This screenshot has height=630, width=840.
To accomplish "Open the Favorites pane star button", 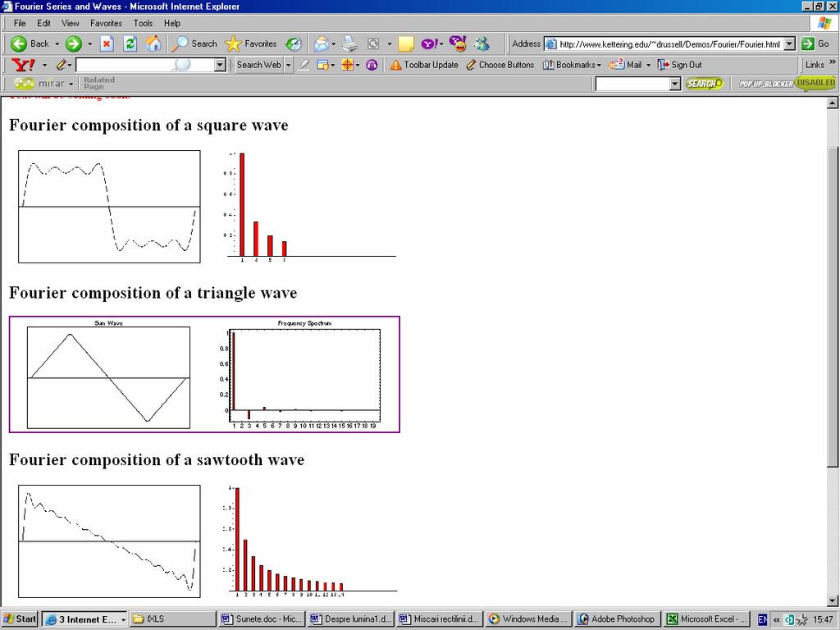I will tap(251, 44).
